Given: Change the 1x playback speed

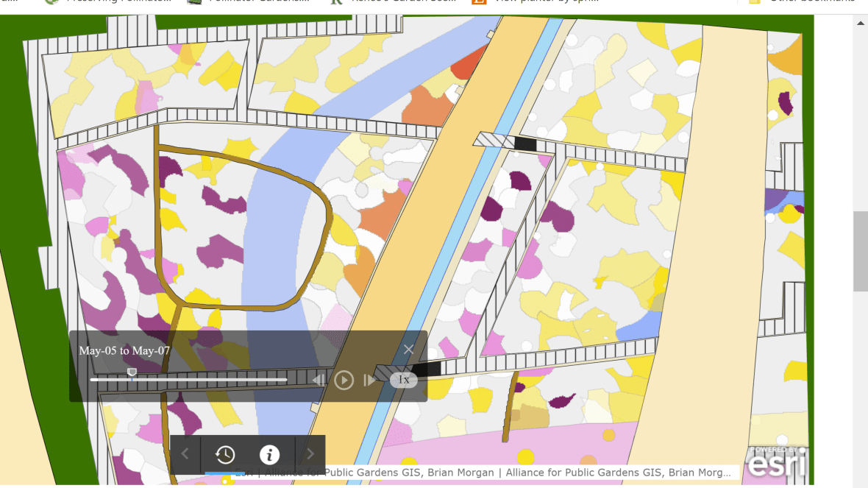Looking at the screenshot, I should tap(404, 380).
